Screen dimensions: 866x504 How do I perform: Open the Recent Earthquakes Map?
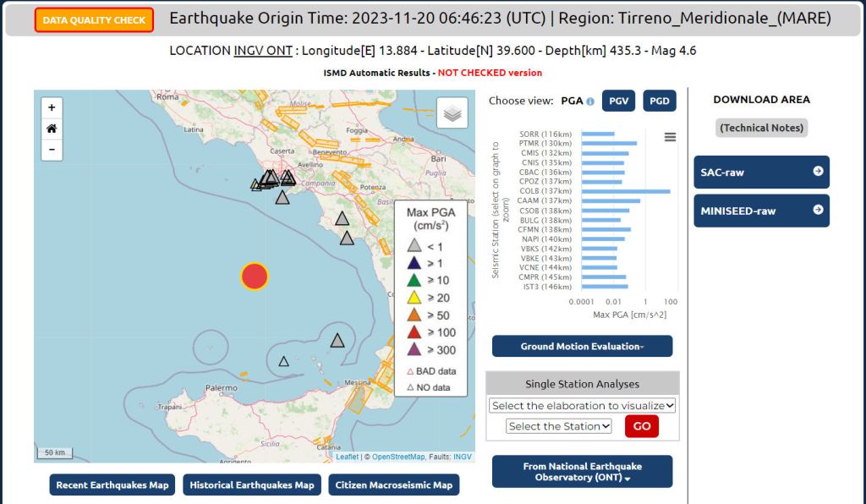112,485
